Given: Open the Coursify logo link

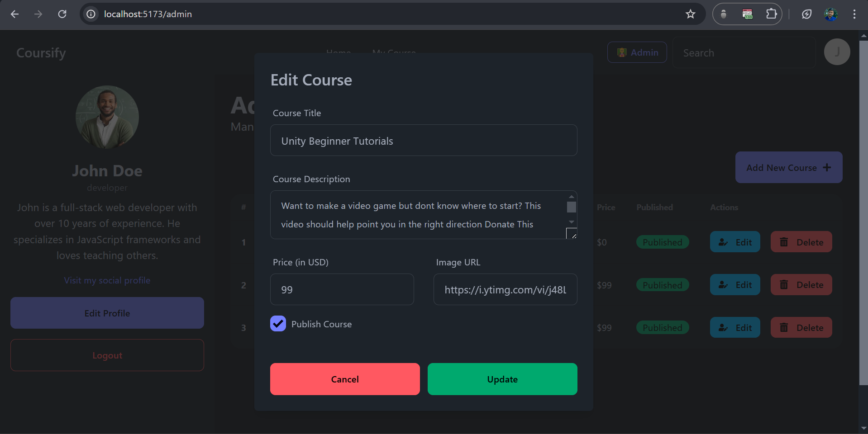Looking at the screenshot, I should 41,53.
